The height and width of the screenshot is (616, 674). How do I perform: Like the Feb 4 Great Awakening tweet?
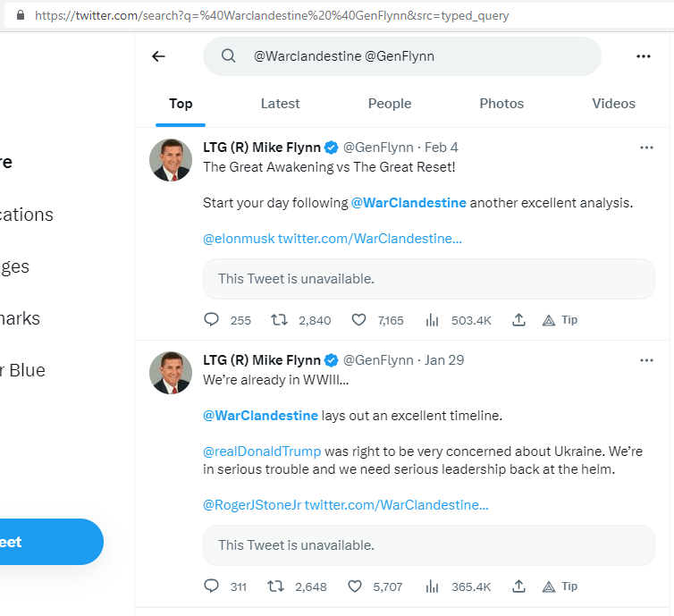(358, 320)
